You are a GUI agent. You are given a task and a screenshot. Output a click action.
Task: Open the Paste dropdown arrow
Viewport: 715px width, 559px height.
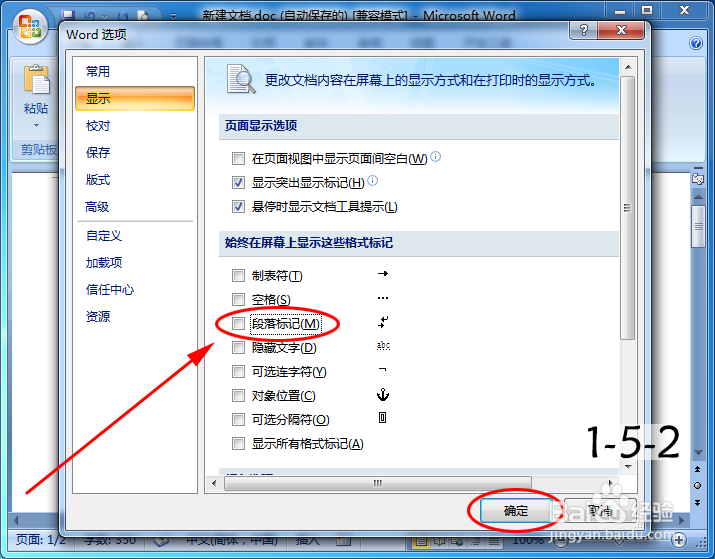36,126
